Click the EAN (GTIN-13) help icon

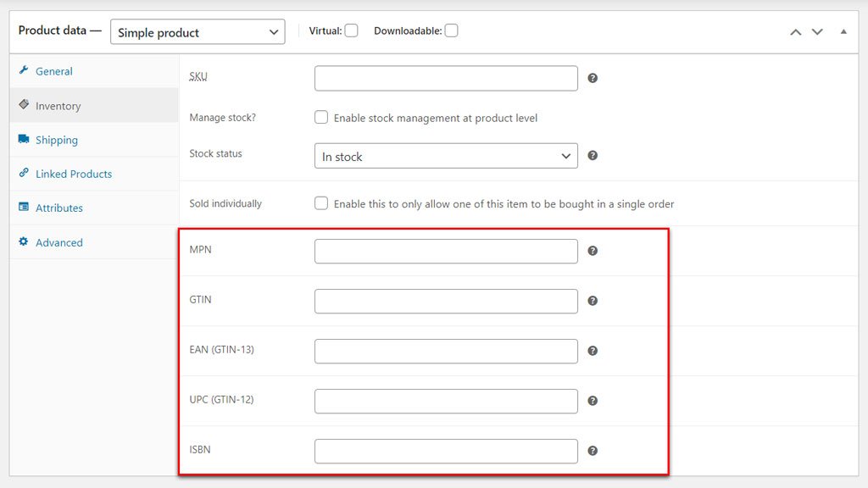[593, 351]
